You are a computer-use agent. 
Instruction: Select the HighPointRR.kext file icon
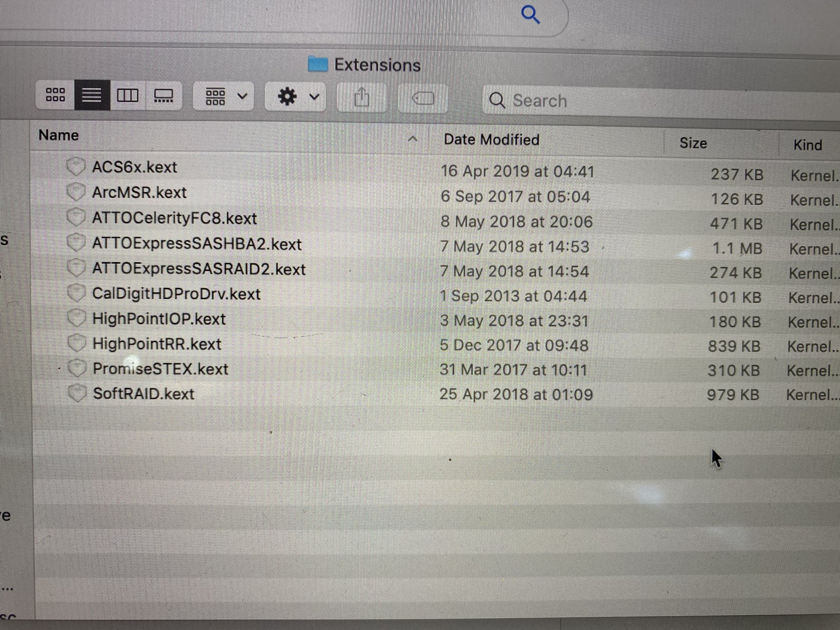pyautogui.click(x=76, y=343)
